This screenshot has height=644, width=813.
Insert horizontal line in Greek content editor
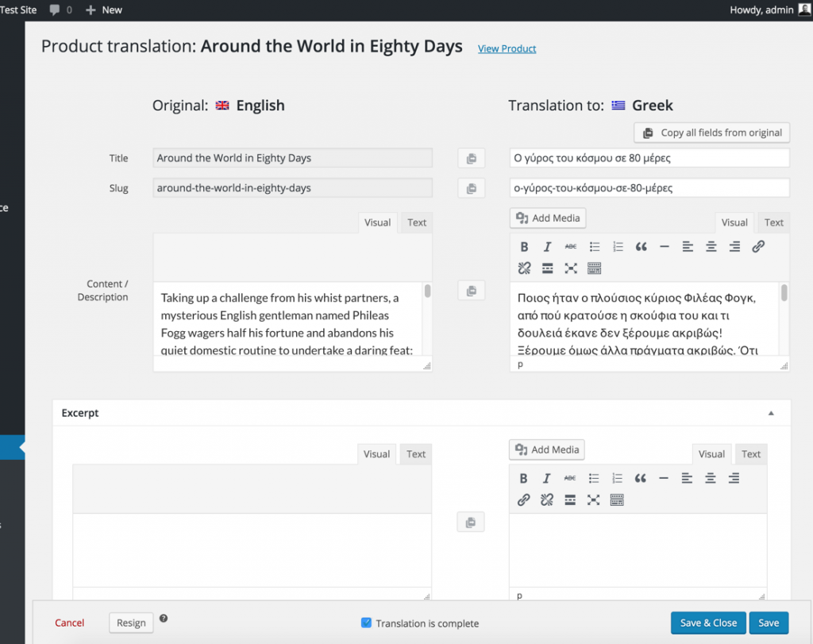665,247
